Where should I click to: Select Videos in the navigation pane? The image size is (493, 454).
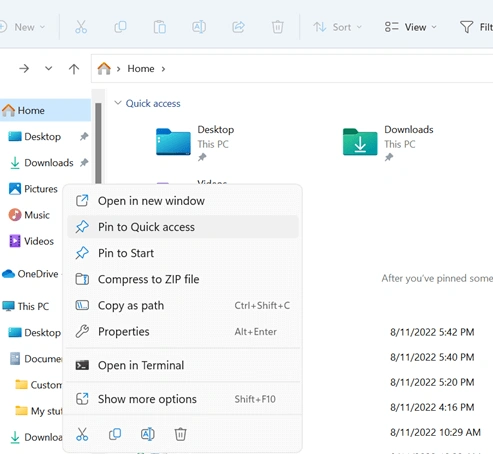coord(31,241)
